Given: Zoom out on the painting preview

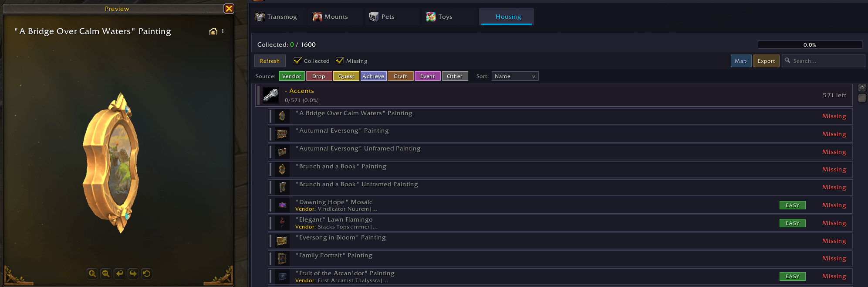Looking at the screenshot, I should tap(106, 274).
